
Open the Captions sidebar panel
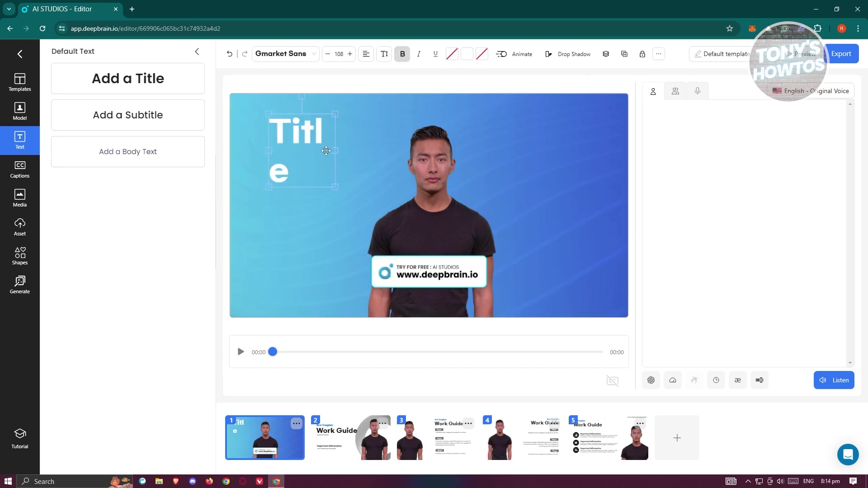click(19, 169)
